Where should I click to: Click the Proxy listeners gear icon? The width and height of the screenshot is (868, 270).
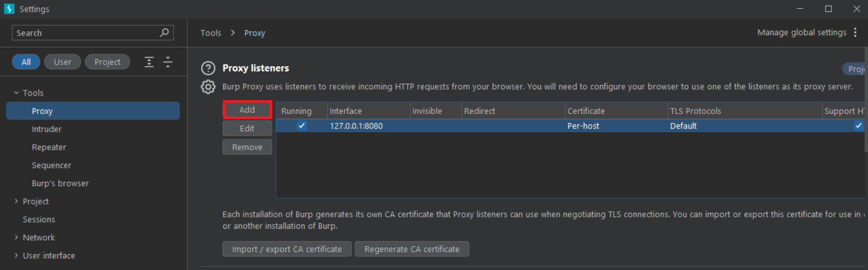208,87
